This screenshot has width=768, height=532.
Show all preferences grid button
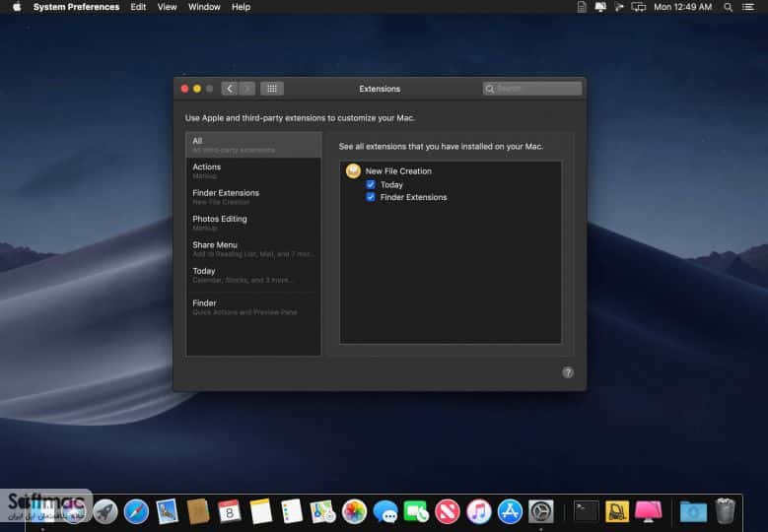click(x=272, y=89)
